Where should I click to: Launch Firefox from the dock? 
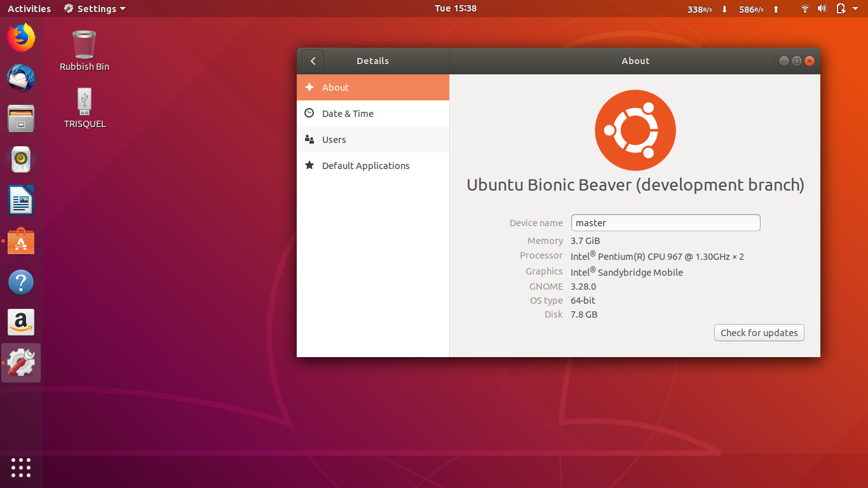(x=21, y=38)
